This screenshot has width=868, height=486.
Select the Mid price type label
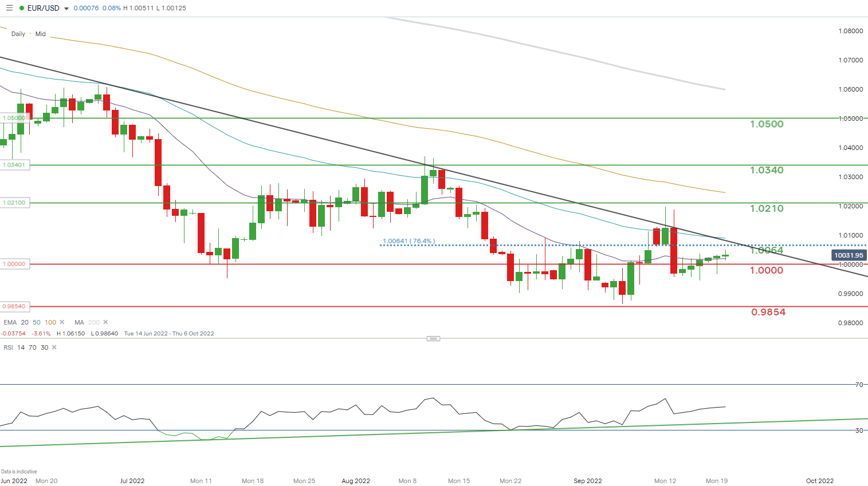coord(40,34)
